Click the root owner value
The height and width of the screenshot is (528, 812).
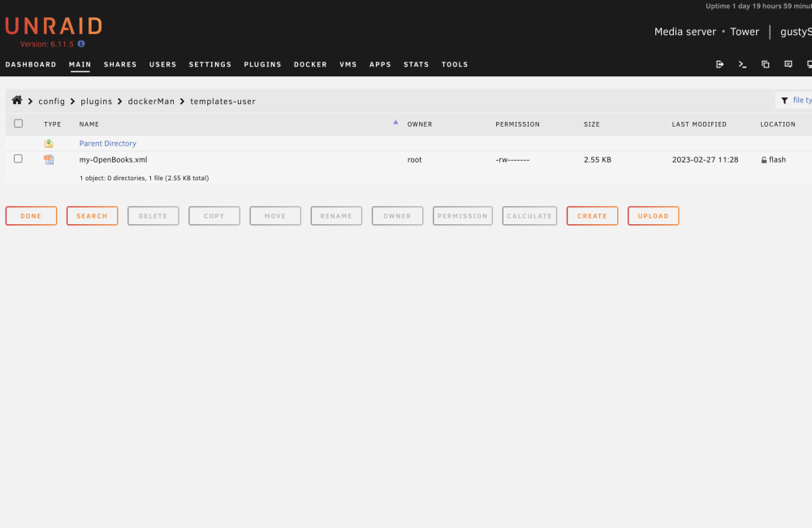pyautogui.click(x=415, y=159)
